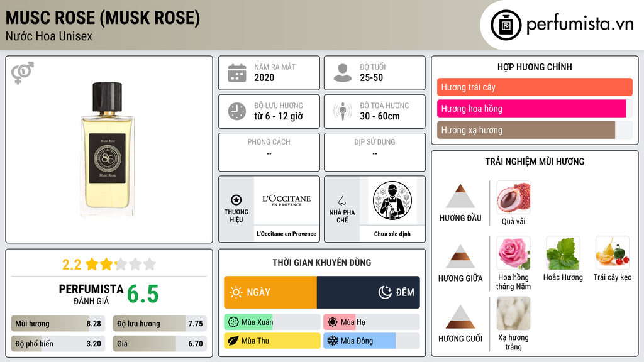Click the Mùa Hạ season bar
This screenshot has height=362, width=644.
[372, 322]
